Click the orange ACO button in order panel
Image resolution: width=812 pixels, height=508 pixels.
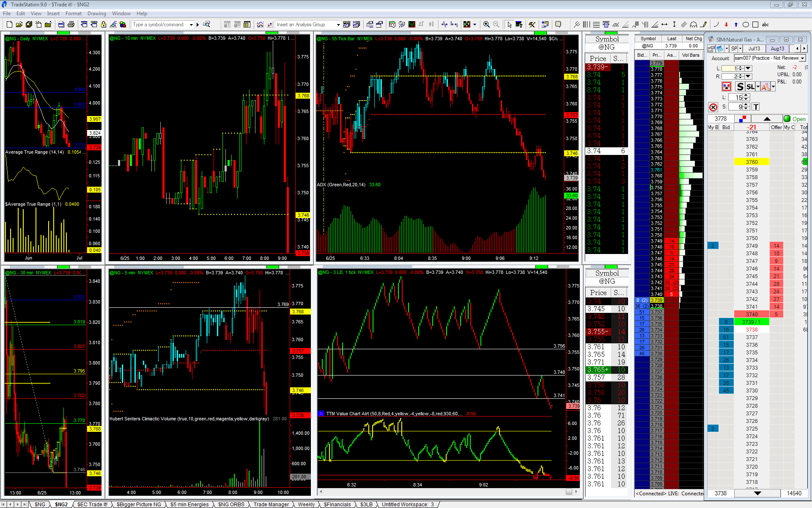[x=765, y=86]
